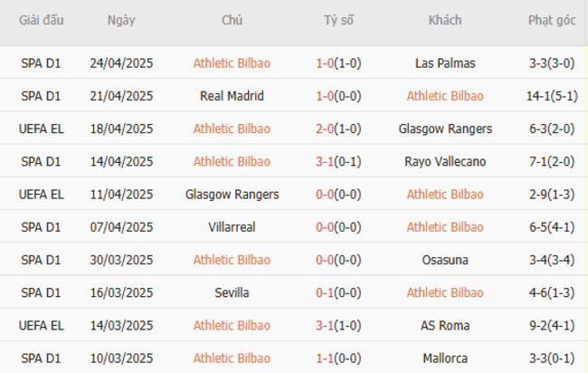Open the Real Madrid team link
The image size is (588, 373).
(x=232, y=96)
